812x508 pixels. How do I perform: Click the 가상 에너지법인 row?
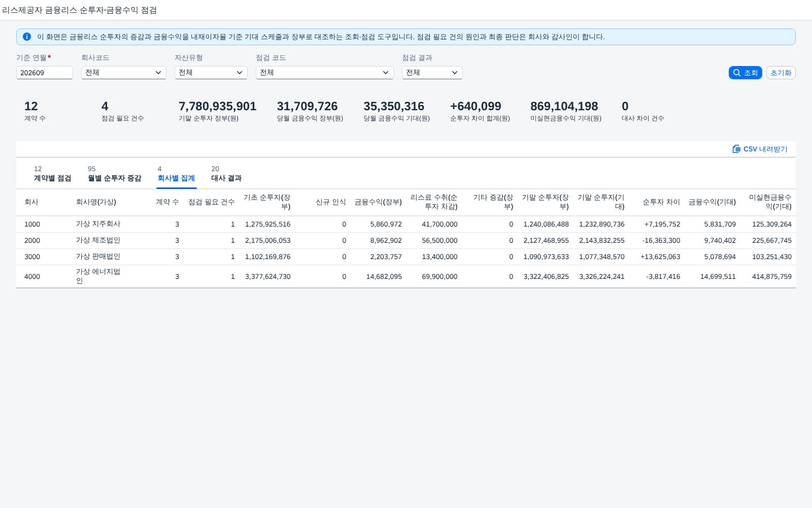tap(406, 276)
